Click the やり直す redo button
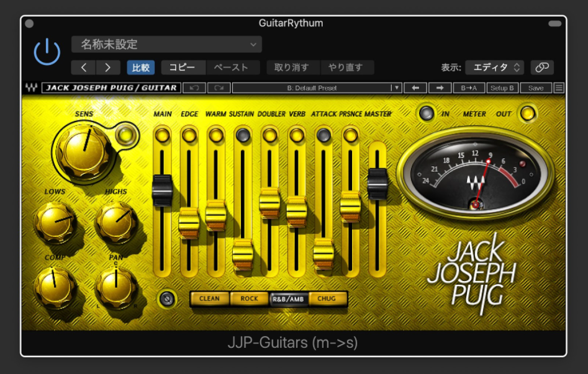Image resolution: width=588 pixels, height=374 pixels. click(347, 68)
